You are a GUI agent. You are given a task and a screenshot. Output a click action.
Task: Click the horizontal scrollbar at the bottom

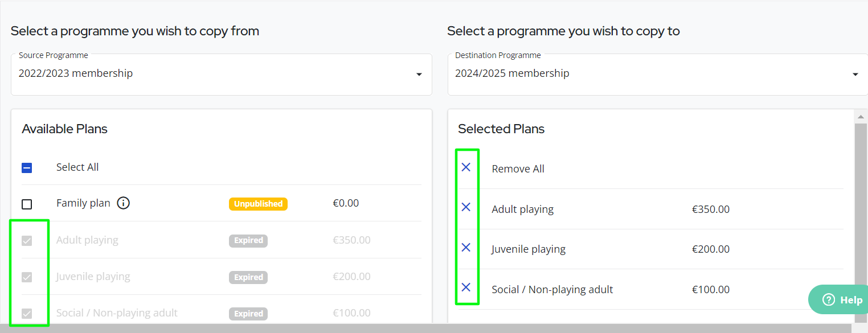(x=399, y=328)
